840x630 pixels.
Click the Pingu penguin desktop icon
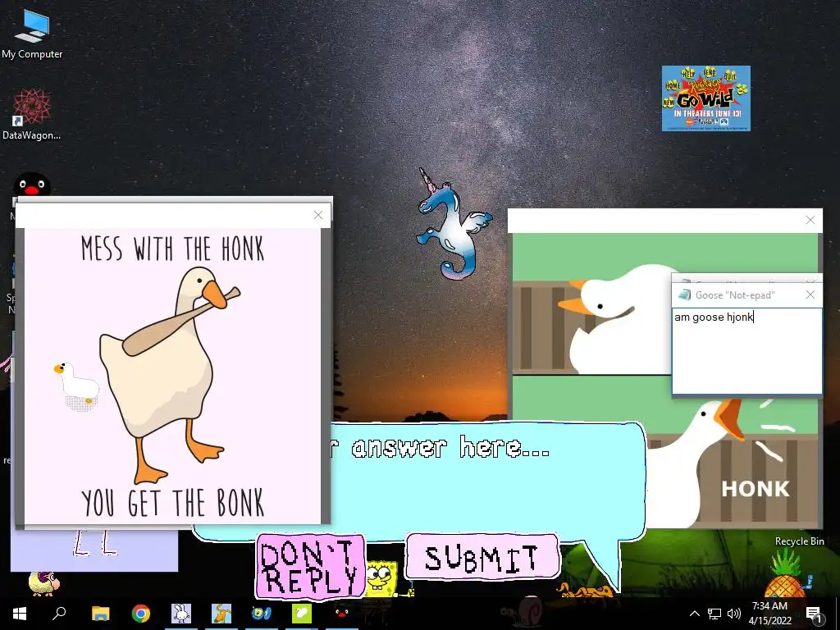pos(32,185)
